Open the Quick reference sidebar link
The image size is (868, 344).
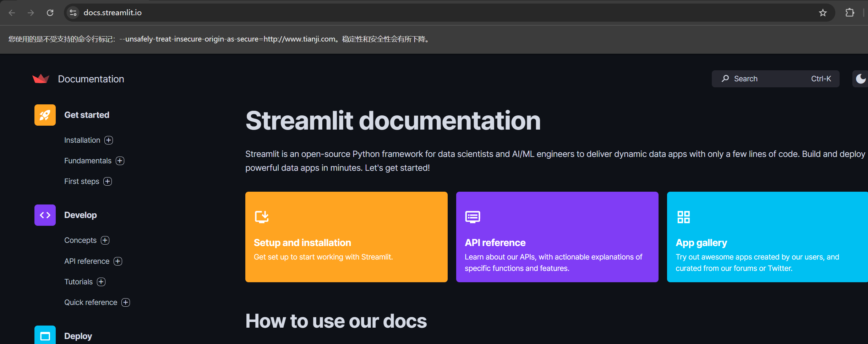coord(91,302)
